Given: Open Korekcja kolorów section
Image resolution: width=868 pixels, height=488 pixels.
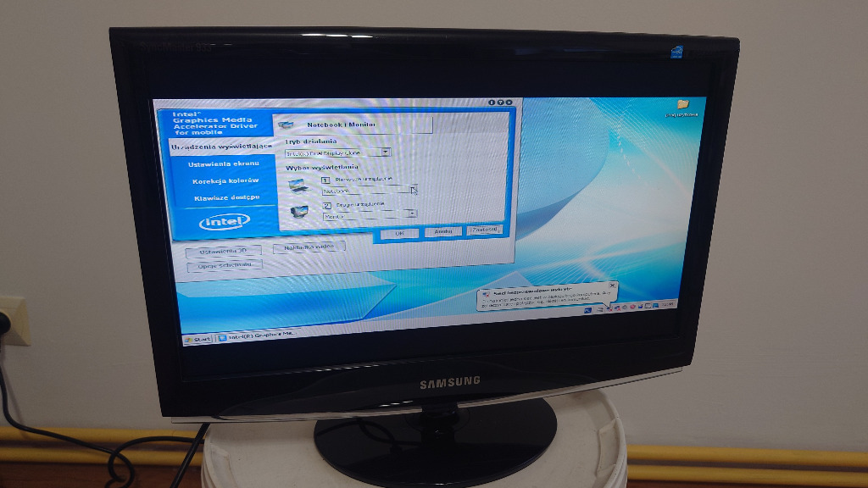Looking at the screenshot, I should (x=225, y=181).
